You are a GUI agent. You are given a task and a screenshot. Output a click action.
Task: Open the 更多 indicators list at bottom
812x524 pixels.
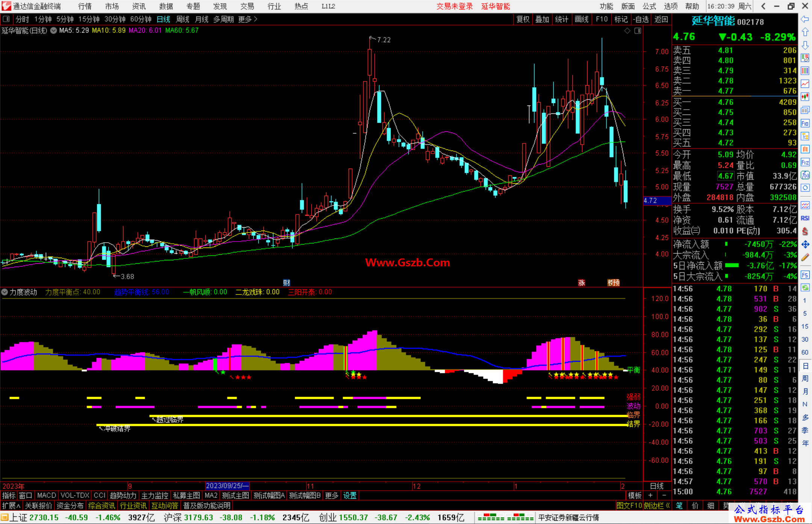coord(331,495)
